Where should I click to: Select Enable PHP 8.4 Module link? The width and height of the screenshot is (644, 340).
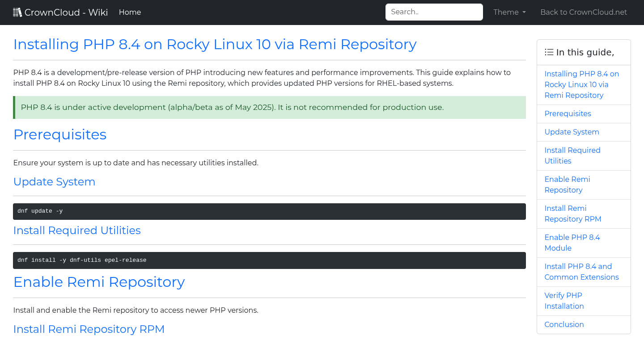coord(572,243)
